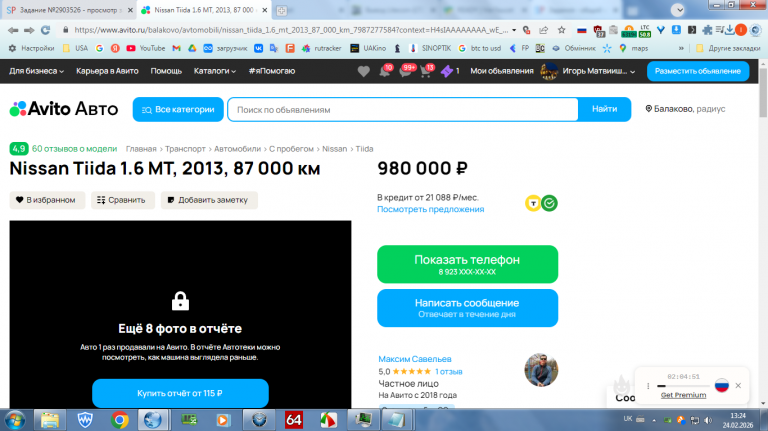Click the purple bonus icon with 1

coord(447,72)
